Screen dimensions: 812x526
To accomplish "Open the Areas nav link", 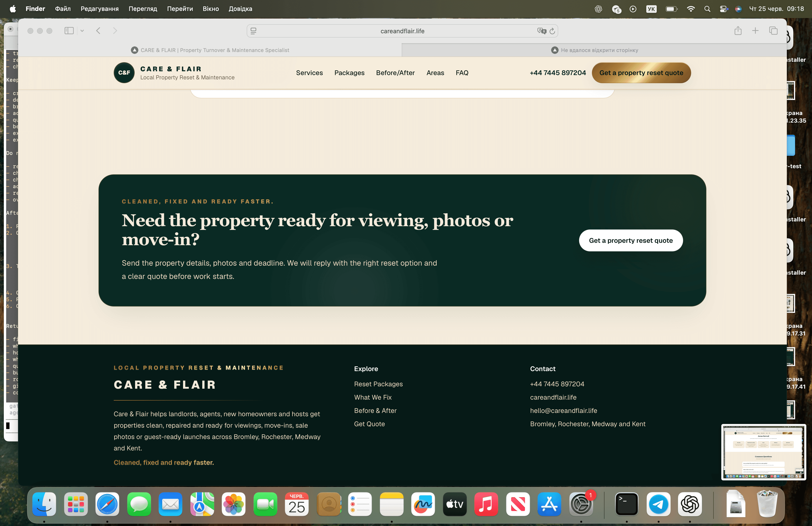I will coord(435,73).
